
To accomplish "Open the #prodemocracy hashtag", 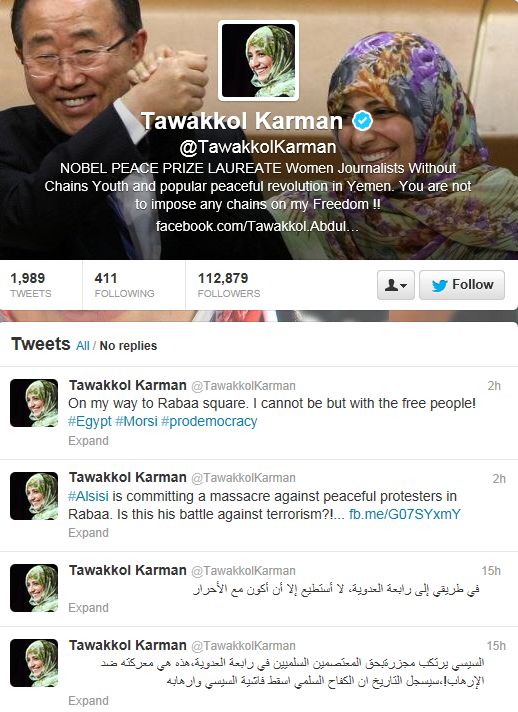I will click(x=209, y=421).
